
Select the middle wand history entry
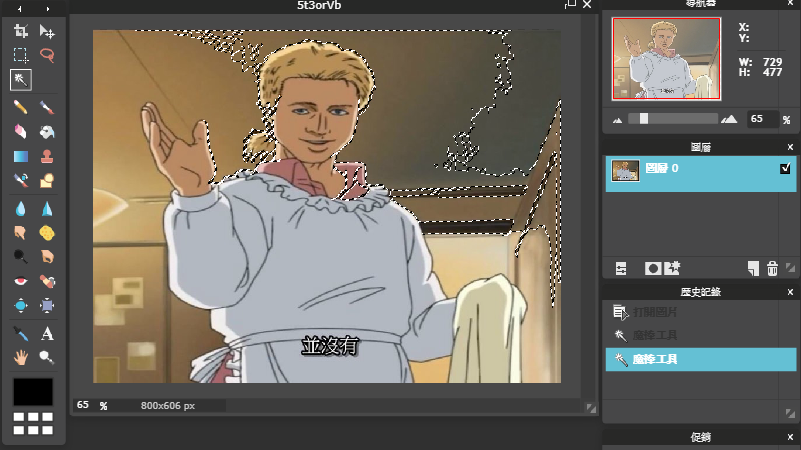[x=701, y=336]
